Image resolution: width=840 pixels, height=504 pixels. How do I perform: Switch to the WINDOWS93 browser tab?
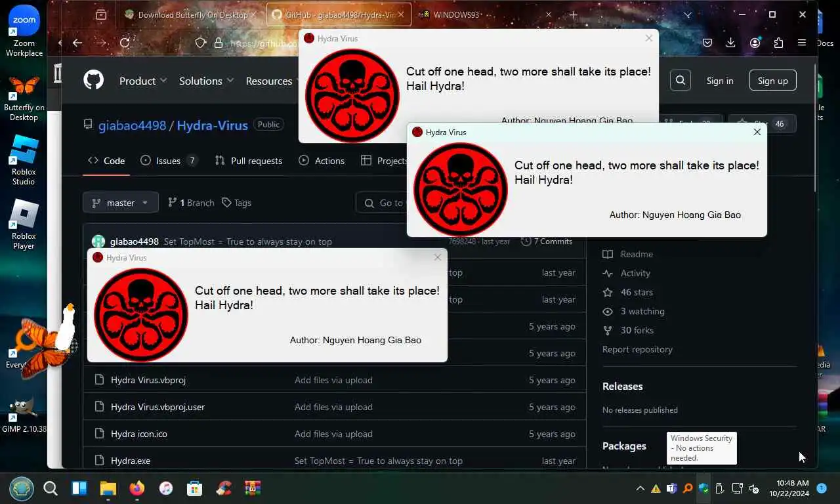(x=484, y=14)
